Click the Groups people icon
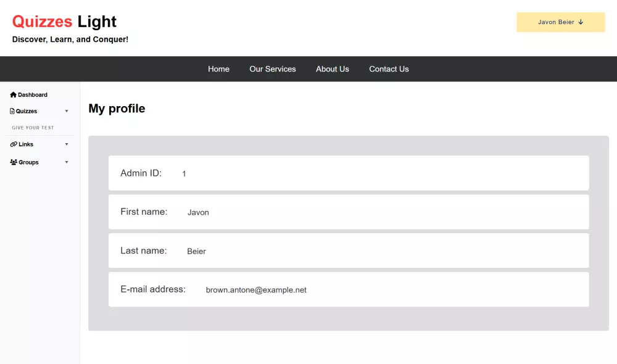Viewport: 617px width, 364px height. [x=12, y=162]
